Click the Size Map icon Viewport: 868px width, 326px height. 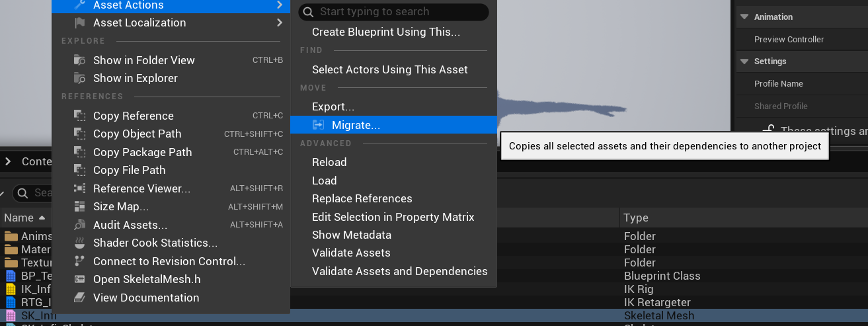[x=79, y=206]
